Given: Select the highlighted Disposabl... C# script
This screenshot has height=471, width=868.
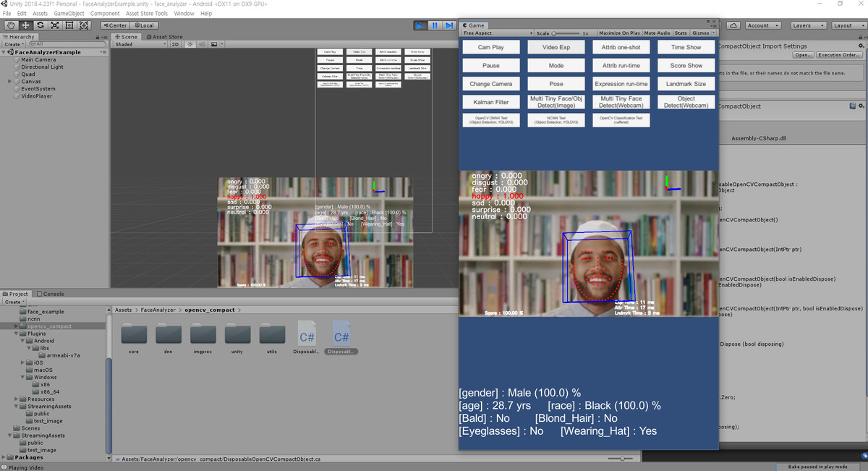Looking at the screenshot, I should [341, 338].
